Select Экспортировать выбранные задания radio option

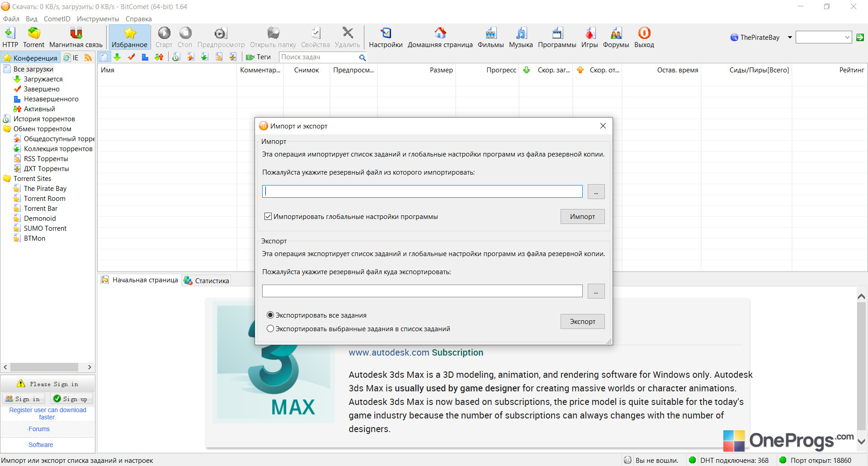point(270,328)
